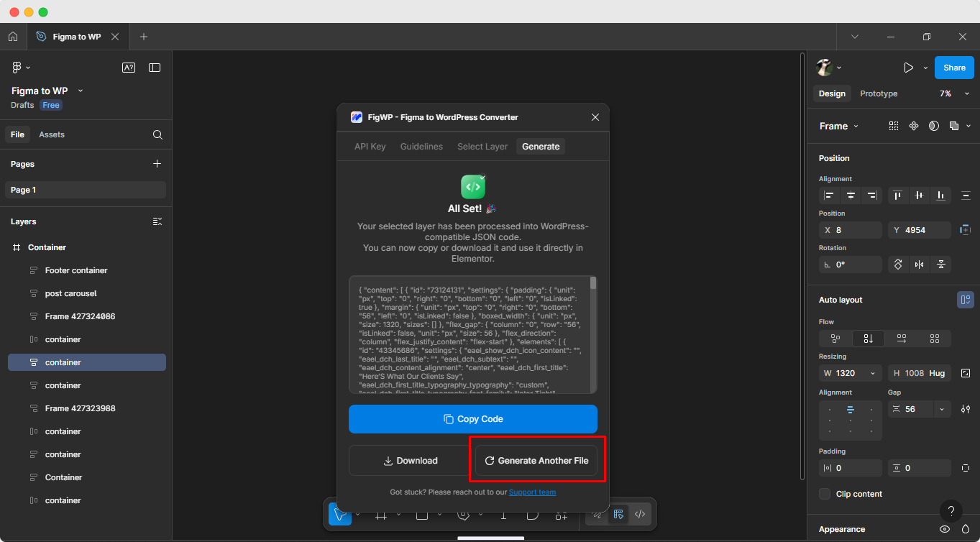Open the A? accessibility check icon
Screen dimensions: 980x542
click(x=129, y=68)
